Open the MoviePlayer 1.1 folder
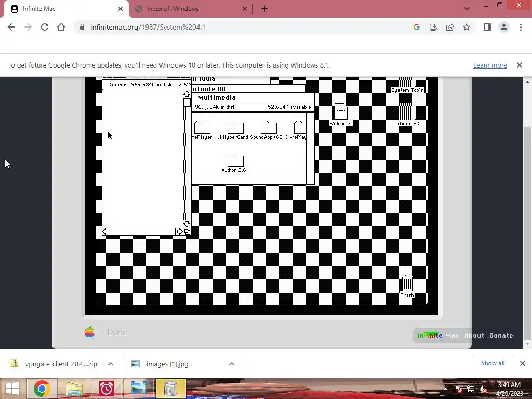 pyautogui.click(x=203, y=128)
